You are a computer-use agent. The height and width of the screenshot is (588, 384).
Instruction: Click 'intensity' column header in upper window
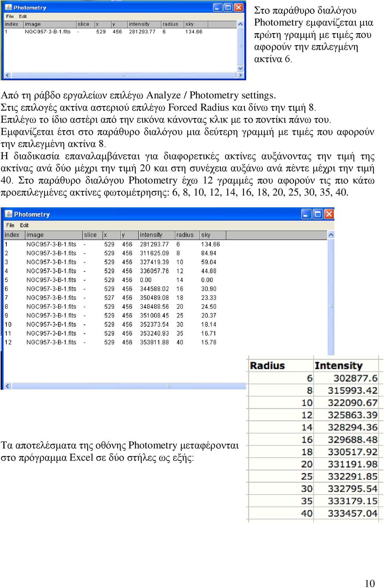144,24
